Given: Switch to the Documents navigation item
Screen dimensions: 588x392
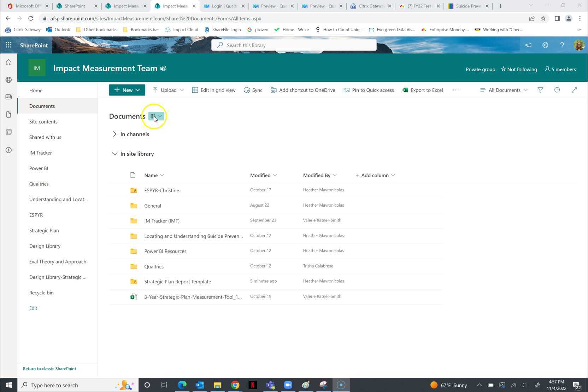Looking at the screenshot, I should point(42,106).
